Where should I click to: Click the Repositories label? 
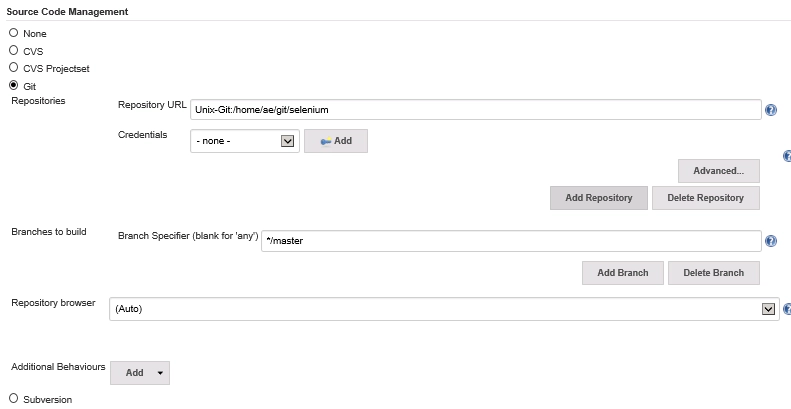[38, 101]
